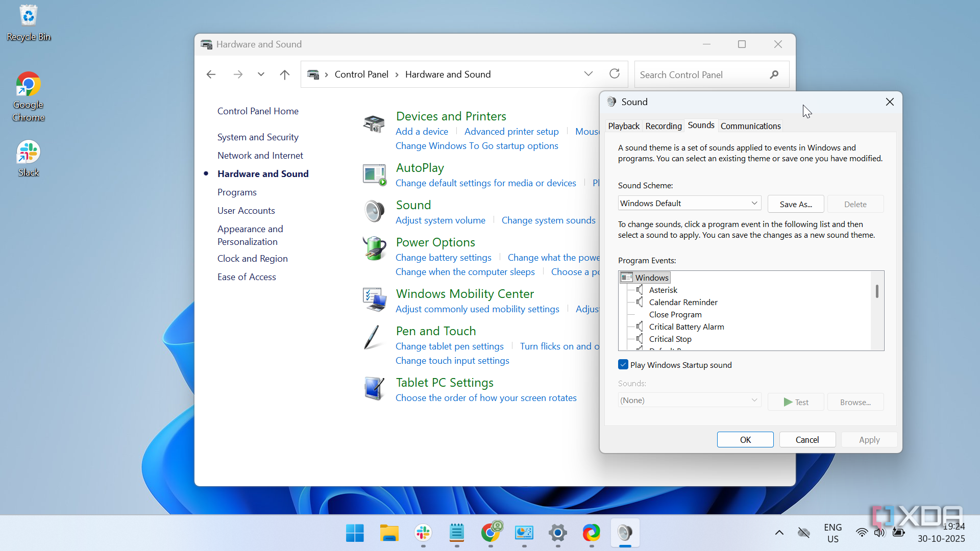Click the Browse... button
980x551 pixels.
tap(855, 402)
